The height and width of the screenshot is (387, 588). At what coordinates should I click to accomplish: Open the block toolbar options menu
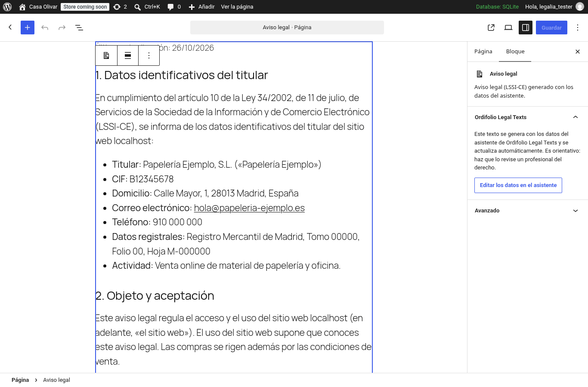coord(149,55)
